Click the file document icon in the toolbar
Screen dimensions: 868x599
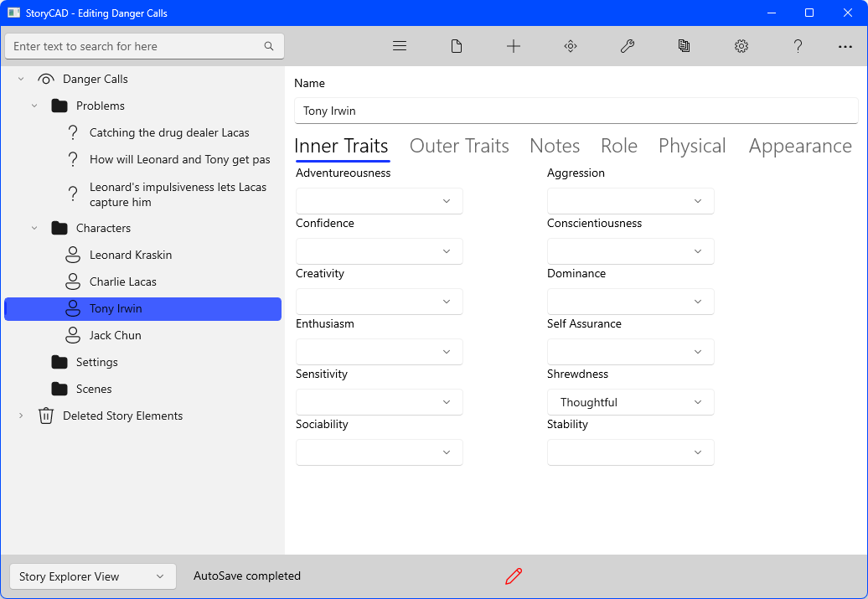(x=457, y=46)
